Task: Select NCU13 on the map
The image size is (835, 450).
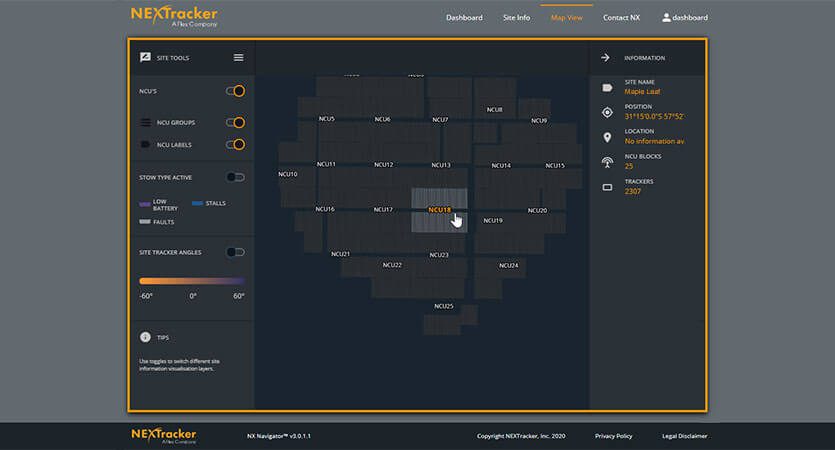Action: pyautogui.click(x=441, y=165)
